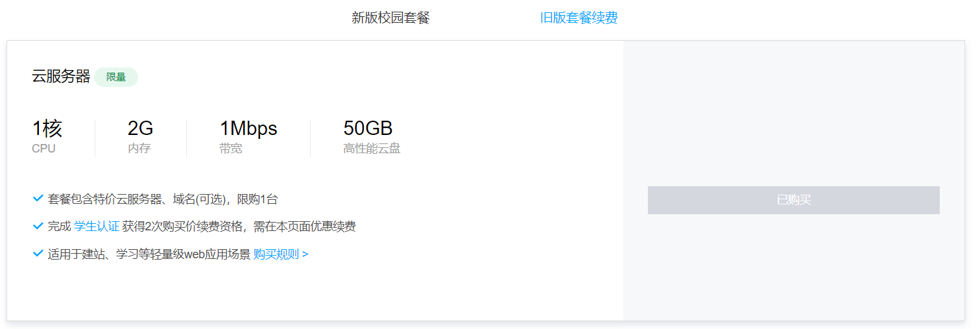Click checkmark icon beside 套餐包含特价云服务器 line
Screen dimensions: 980x329
[x=38, y=199]
